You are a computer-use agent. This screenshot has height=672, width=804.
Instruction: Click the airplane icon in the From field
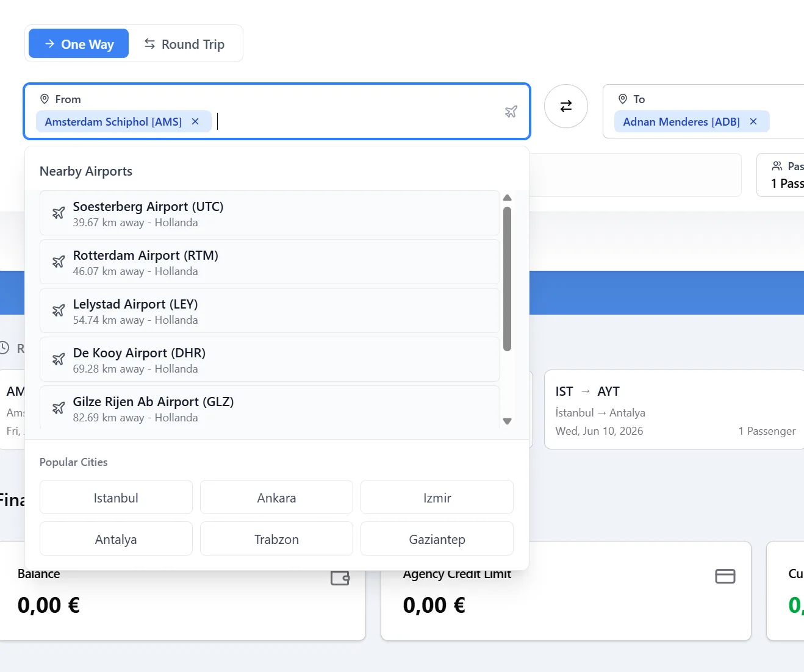[x=511, y=112]
